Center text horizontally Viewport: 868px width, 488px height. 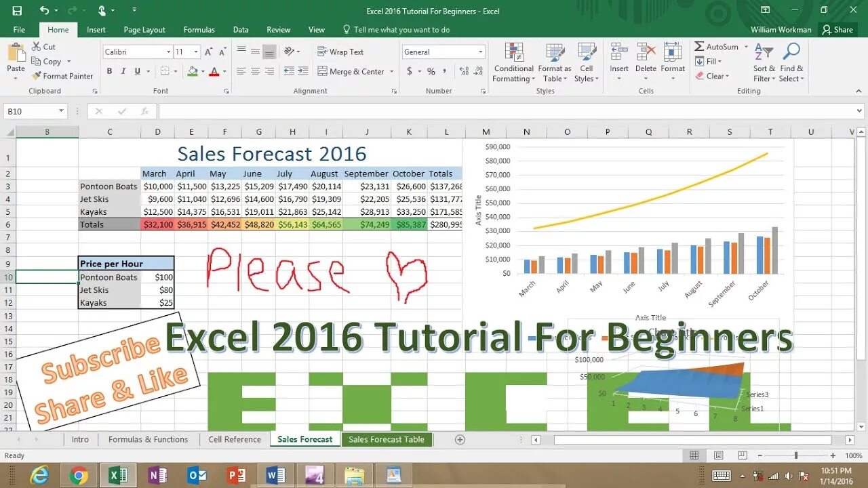255,71
